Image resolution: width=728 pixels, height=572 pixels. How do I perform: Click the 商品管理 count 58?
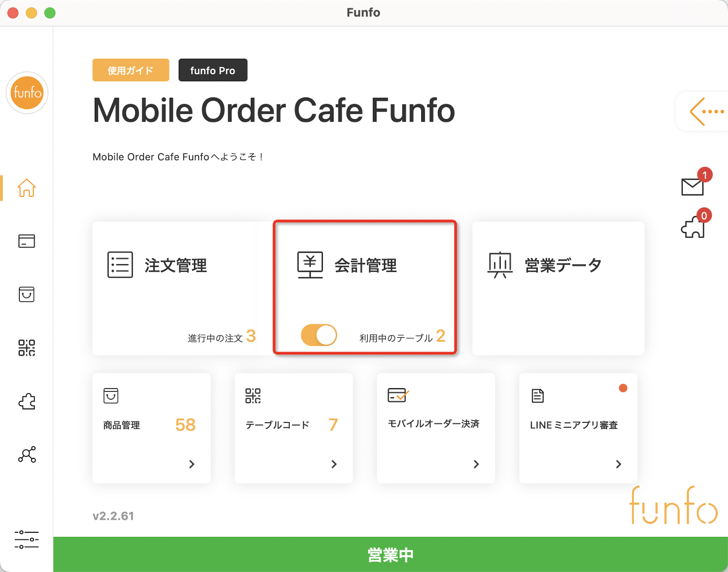click(x=185, y=425)
